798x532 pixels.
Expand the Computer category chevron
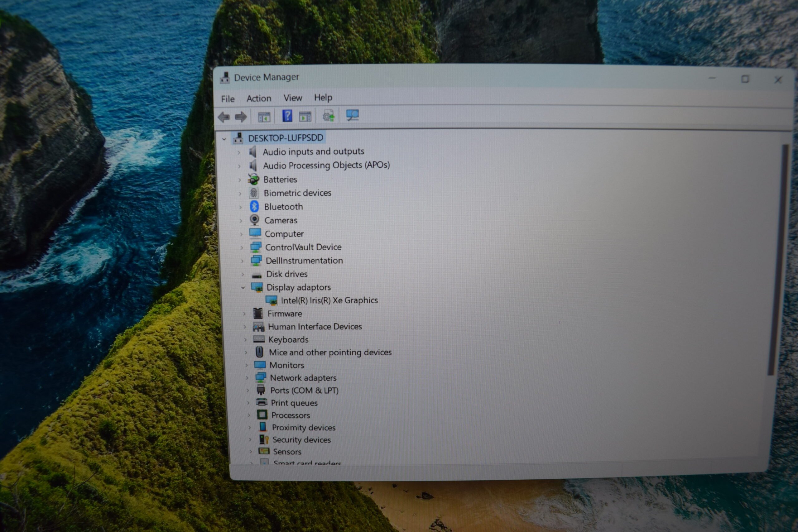tap(241, 234)
